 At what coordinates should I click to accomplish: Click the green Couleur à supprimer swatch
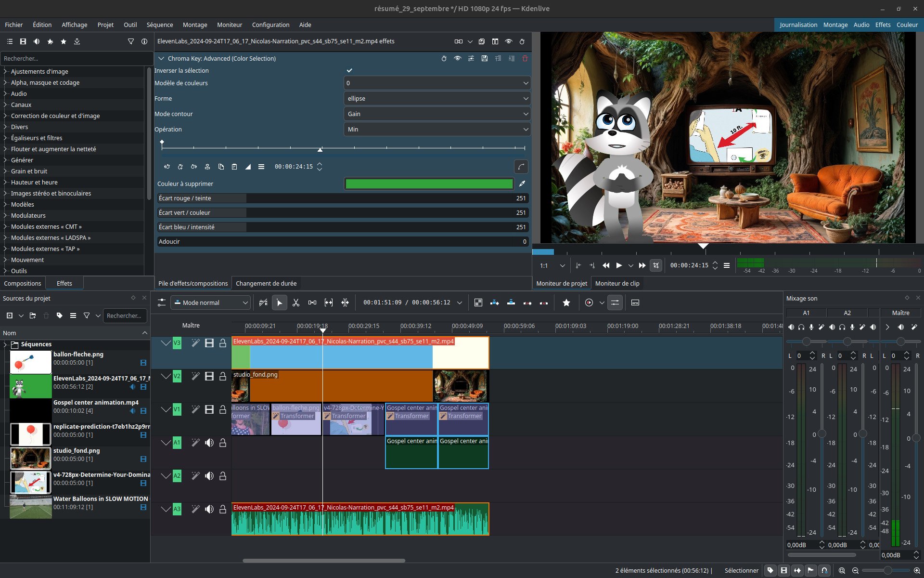429,184
